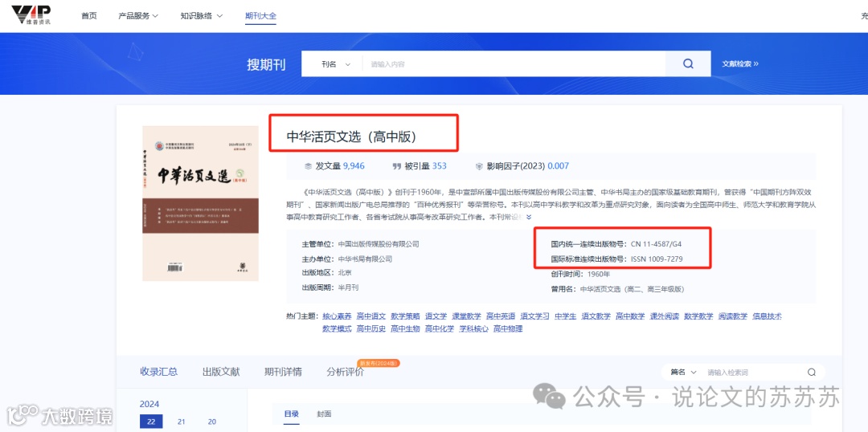
Task: Select the 封面 sub-tab
Action: pos(324,414)
